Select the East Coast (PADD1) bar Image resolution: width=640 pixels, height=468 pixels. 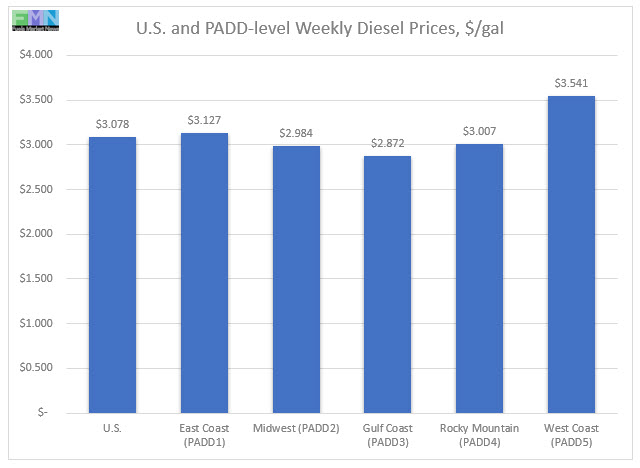click(204, 273)
